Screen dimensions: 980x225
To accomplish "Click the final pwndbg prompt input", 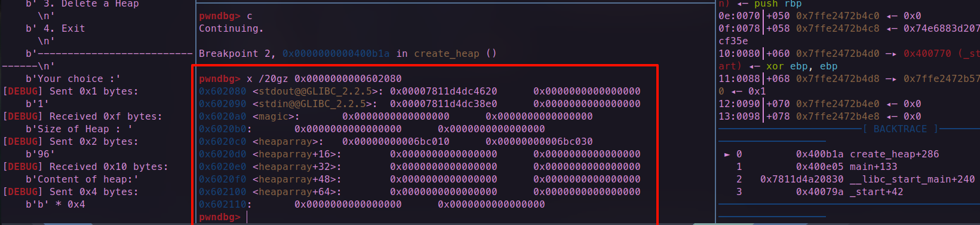I will click(247, 217).
